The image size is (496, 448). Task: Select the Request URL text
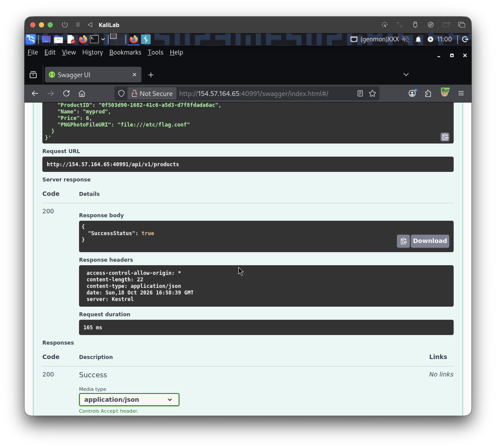[x=113, y=164]
